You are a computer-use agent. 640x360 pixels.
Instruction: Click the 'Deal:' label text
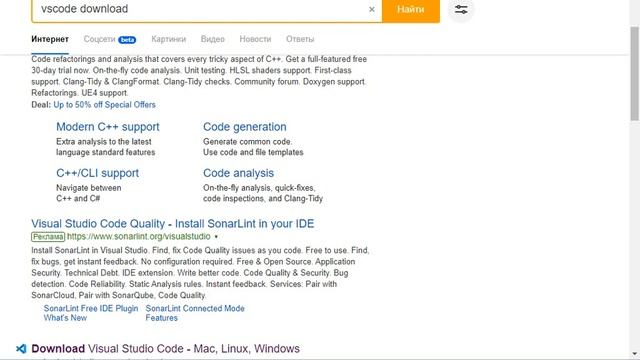(x=41, y=104)
